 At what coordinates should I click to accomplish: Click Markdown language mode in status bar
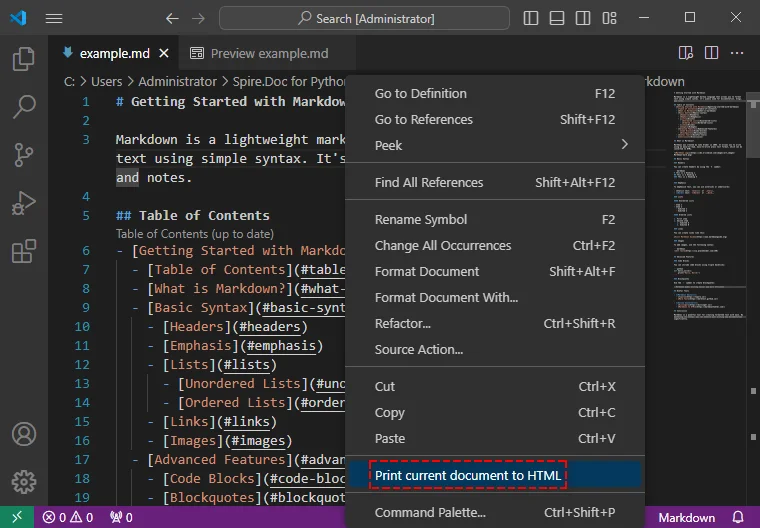click(686, 517)
